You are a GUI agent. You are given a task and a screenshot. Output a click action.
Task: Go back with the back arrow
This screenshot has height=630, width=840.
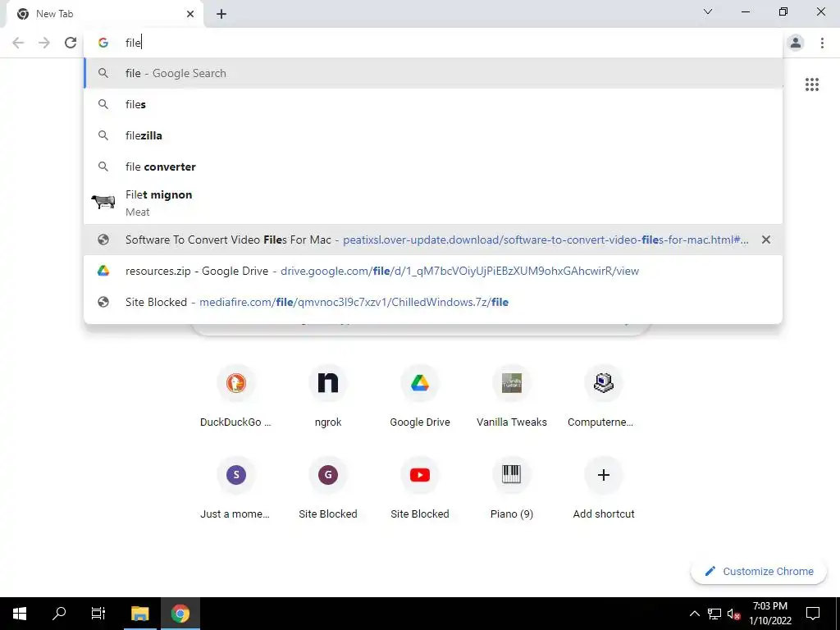18,43
